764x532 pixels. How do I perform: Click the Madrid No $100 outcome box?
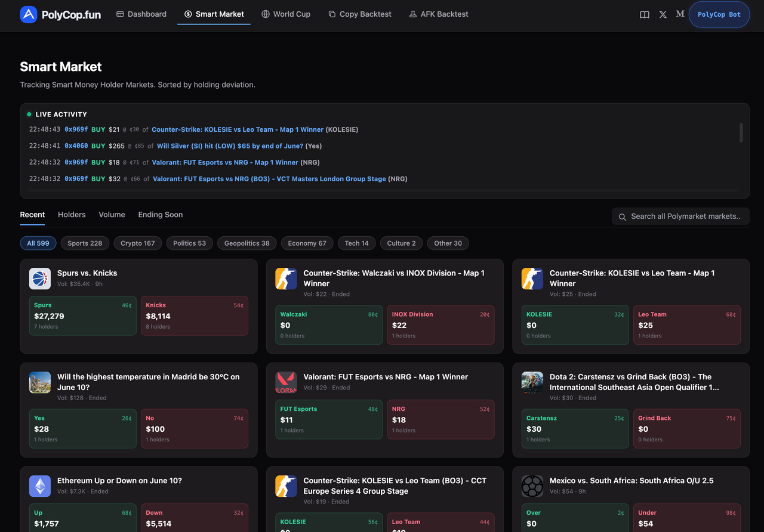coord(195,429)
